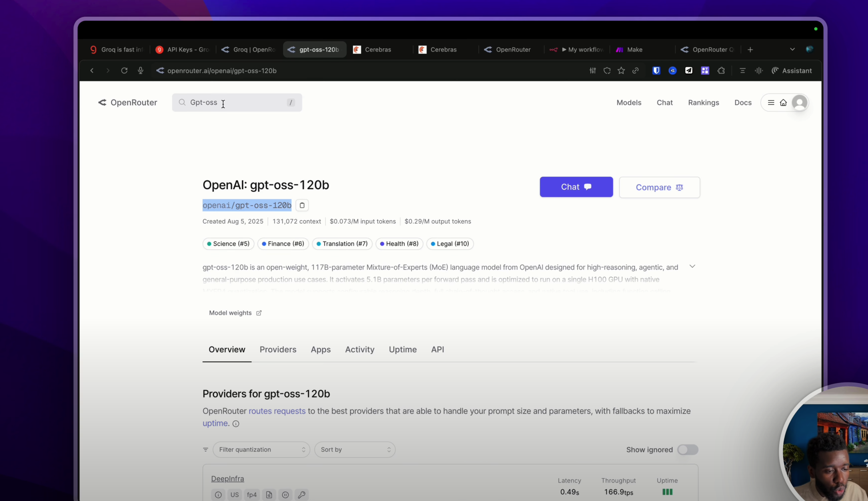
Task: Open the DeepInfra provider link
Action: 227,479
